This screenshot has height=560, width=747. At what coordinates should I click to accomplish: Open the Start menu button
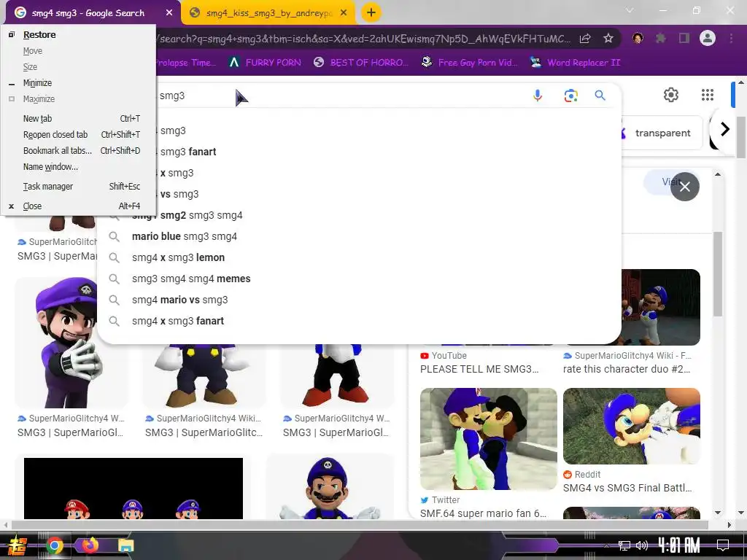pos(18,545)
